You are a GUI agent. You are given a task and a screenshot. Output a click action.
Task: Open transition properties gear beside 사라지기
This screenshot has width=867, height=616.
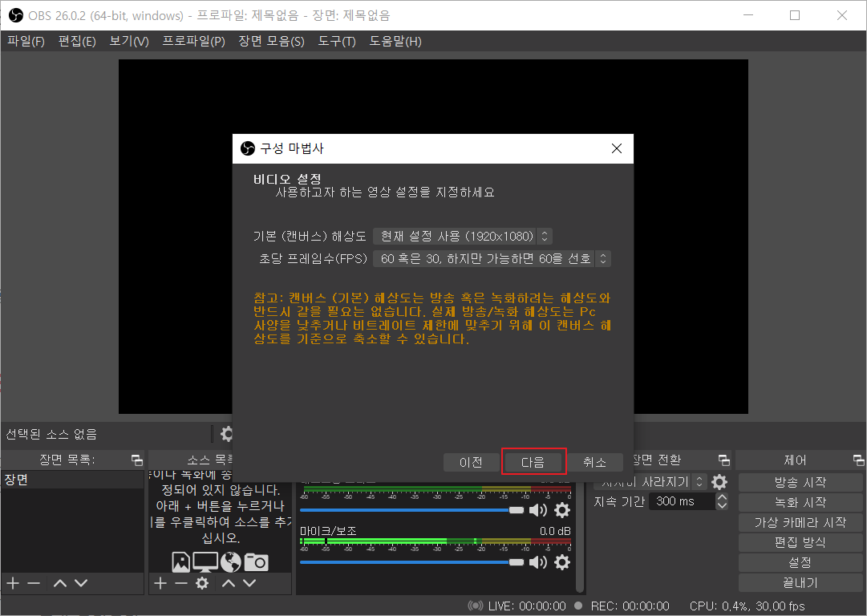[x=719, y=482]
